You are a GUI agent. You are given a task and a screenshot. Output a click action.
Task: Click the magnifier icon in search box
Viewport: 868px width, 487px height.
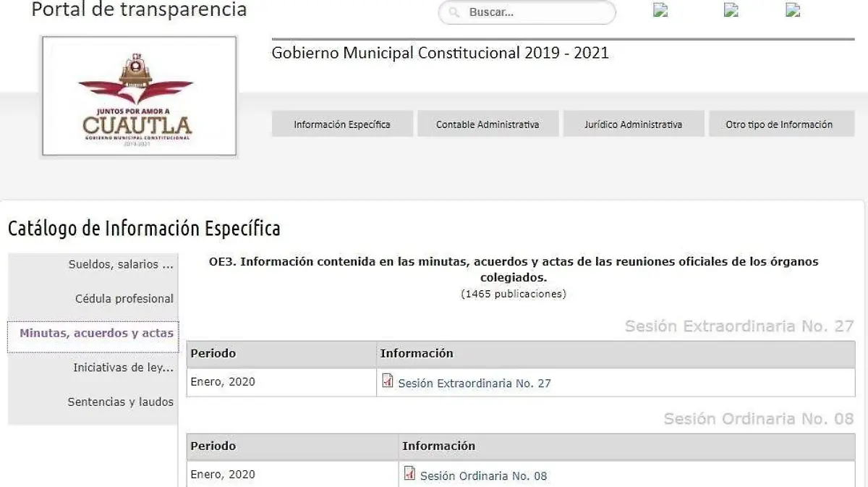(x=454, y=13)
